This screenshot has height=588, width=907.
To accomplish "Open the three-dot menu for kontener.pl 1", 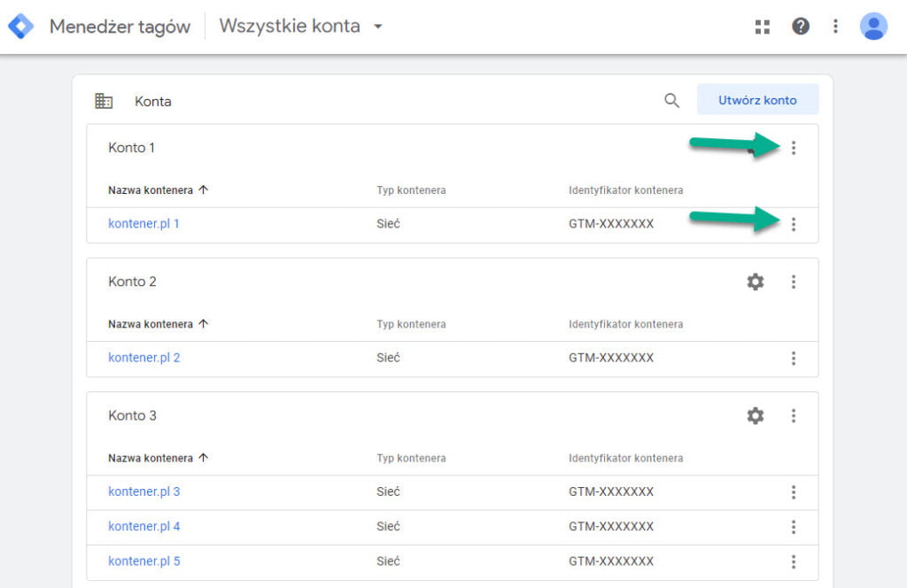I will 794,224.
